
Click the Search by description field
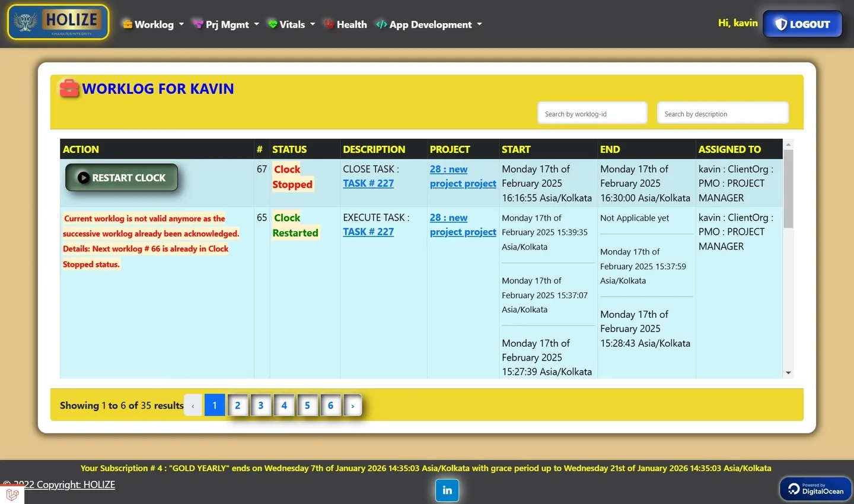click(722, 113)
